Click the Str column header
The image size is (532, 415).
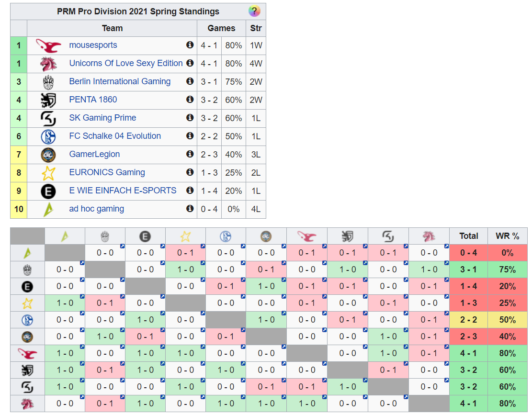pos(256,28)
